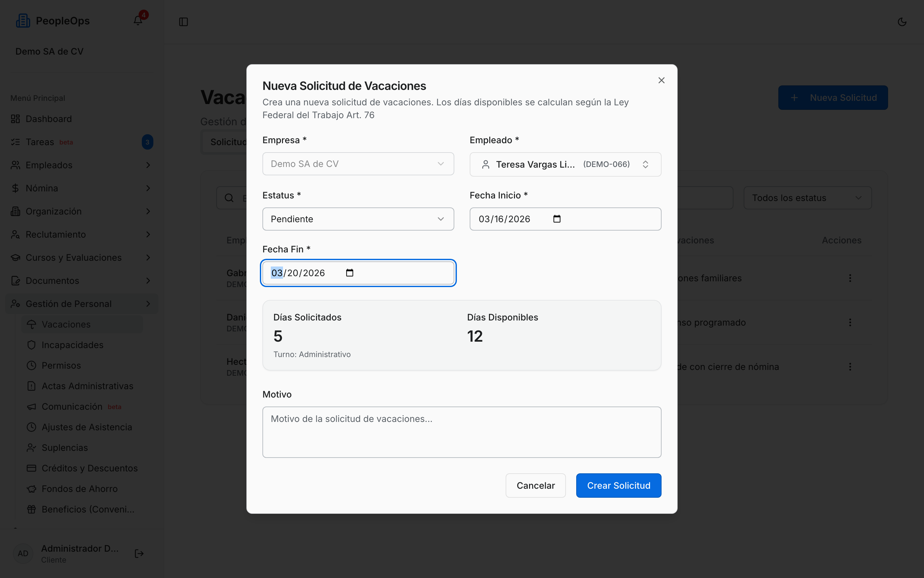Image resolution: width=924 pixels, height=578 pixels.
Task: Open the Todos los estatus filter
Action: [808, 198]
